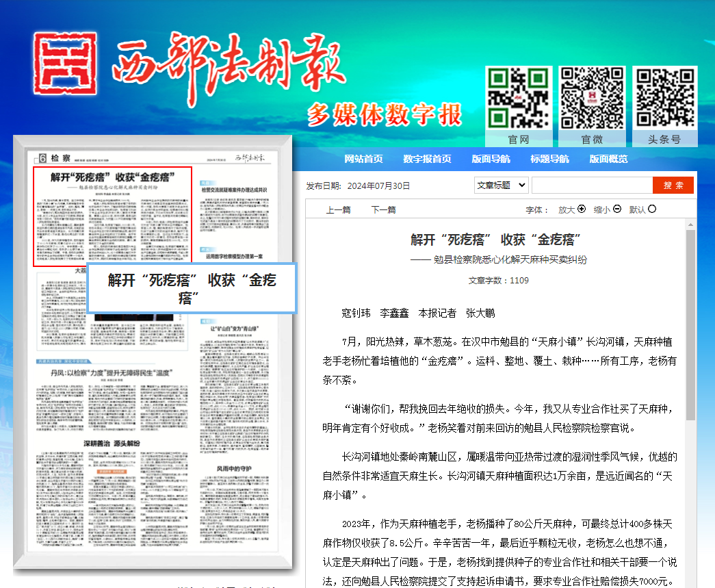Click the subtitle 勉县检察院悉心化解天麻种买卖纠纷
Viewport: 715px width, 588px height.
(x=499, y=259)
